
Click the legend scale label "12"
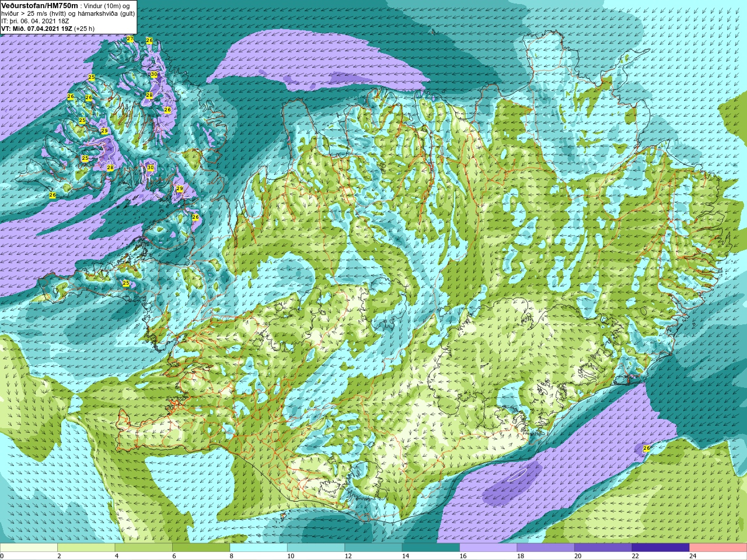(348, 556)
